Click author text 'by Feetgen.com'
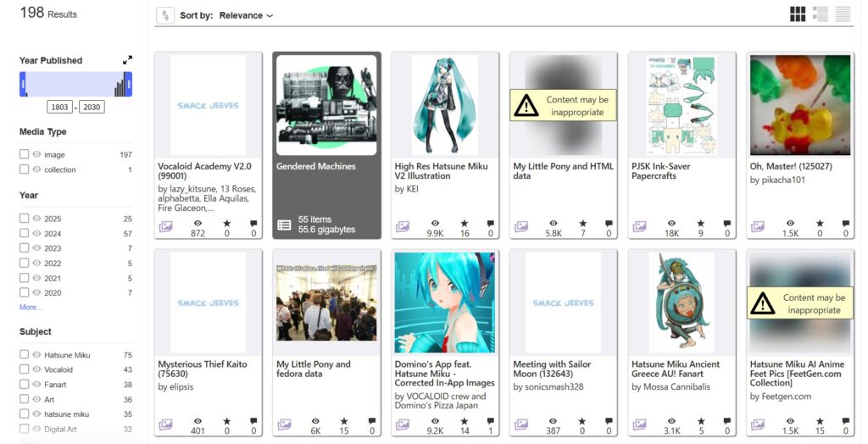This screenshot has height=444, width=868. [x=781, y=397]
